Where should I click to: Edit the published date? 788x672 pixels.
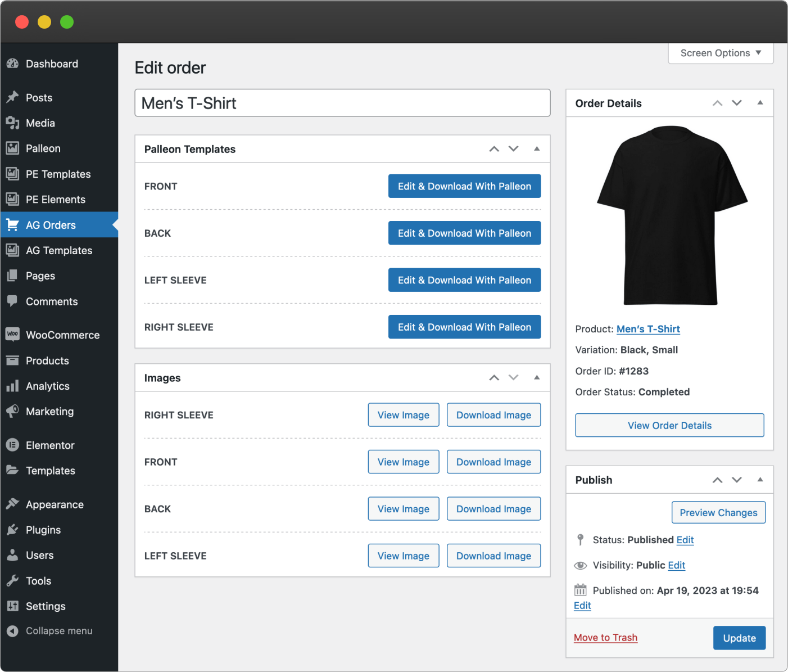(x=582, y=606)
